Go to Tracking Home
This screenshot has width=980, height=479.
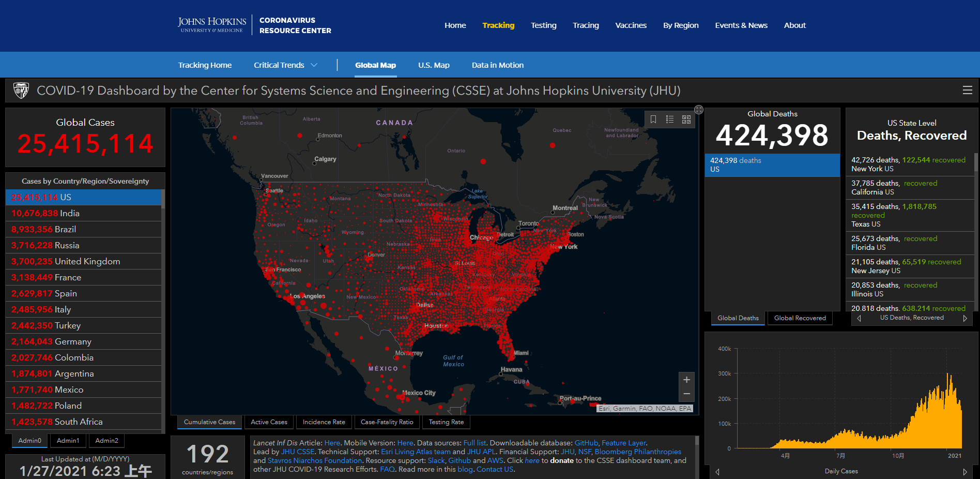point(205,65)
